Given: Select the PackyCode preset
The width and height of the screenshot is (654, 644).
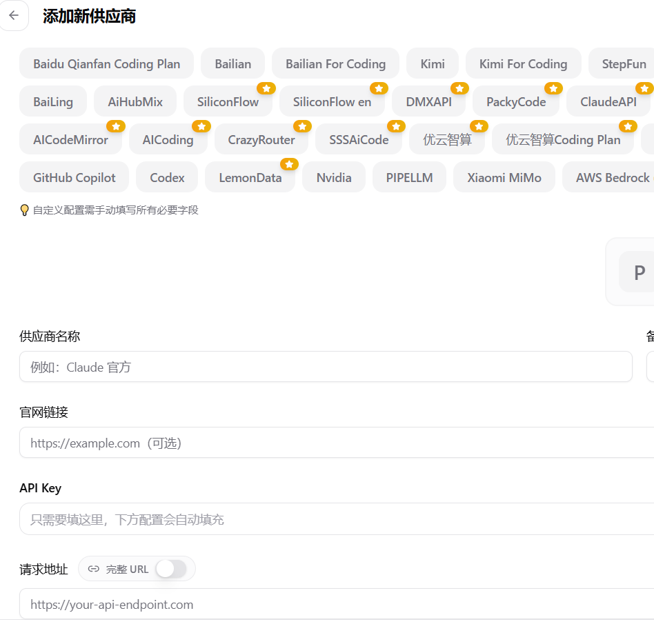Looking at the screenshot, I should click(x=516, y=101).
